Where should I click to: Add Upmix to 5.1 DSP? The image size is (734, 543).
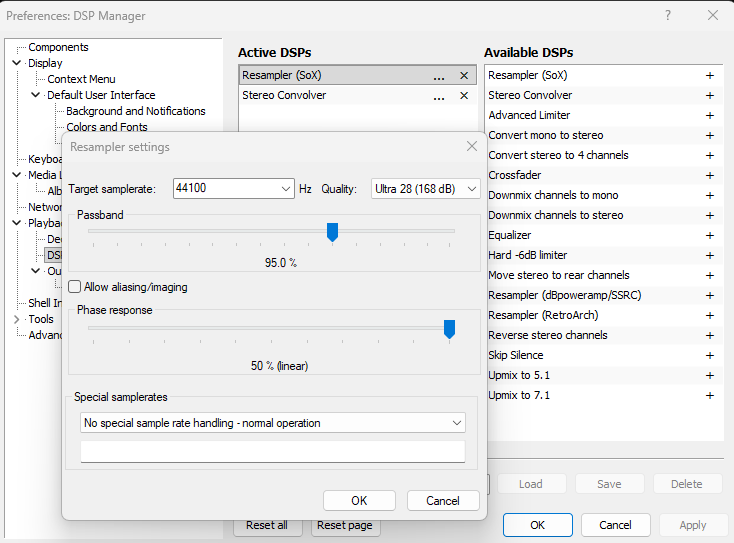tap(710, 376)
